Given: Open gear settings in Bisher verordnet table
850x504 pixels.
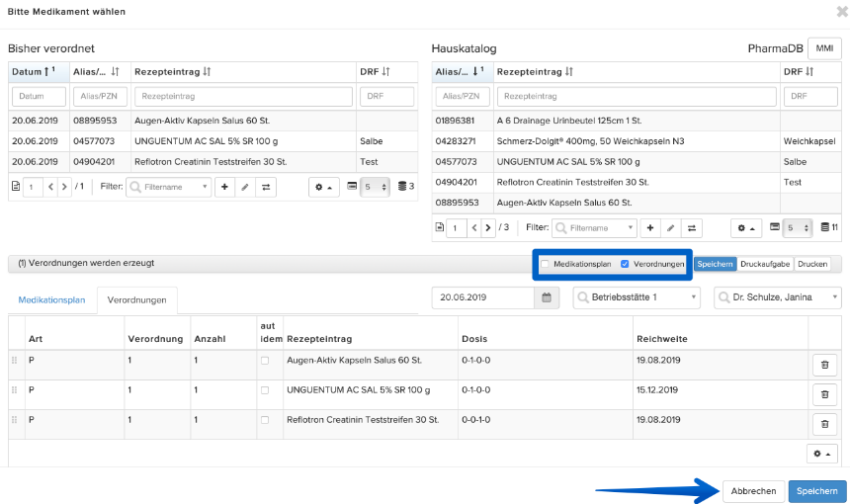Looking at the screenshot, I should pos(323,187).
